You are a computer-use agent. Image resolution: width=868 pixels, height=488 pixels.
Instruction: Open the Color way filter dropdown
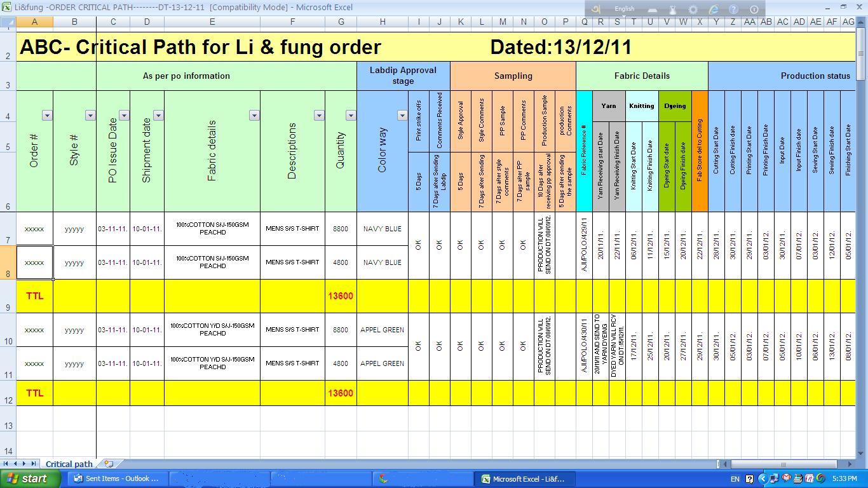[x=402, y=115]
